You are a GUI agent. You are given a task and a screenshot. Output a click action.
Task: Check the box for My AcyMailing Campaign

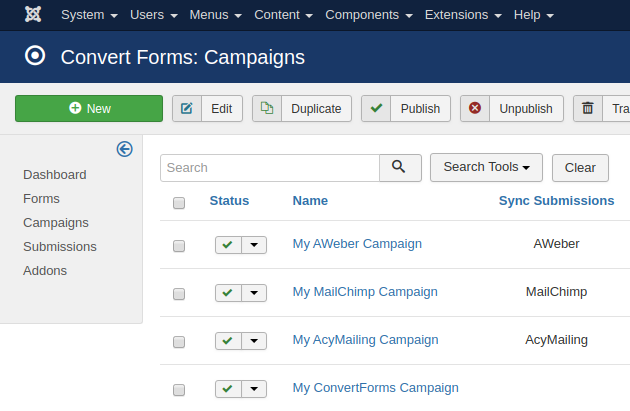(x=179, y=342)
